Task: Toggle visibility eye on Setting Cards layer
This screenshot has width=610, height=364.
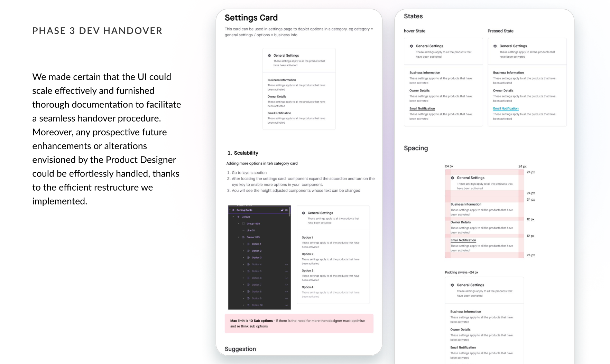Action: pos(286,210)
